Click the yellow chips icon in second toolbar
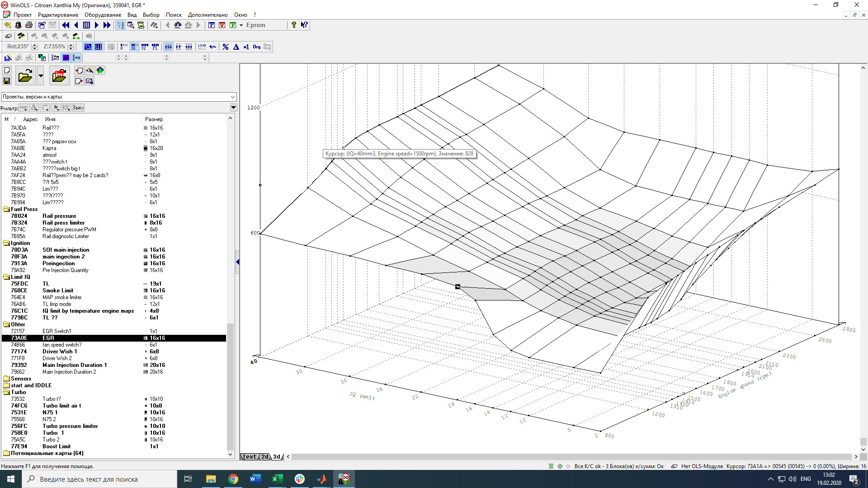 coord(21,36)
